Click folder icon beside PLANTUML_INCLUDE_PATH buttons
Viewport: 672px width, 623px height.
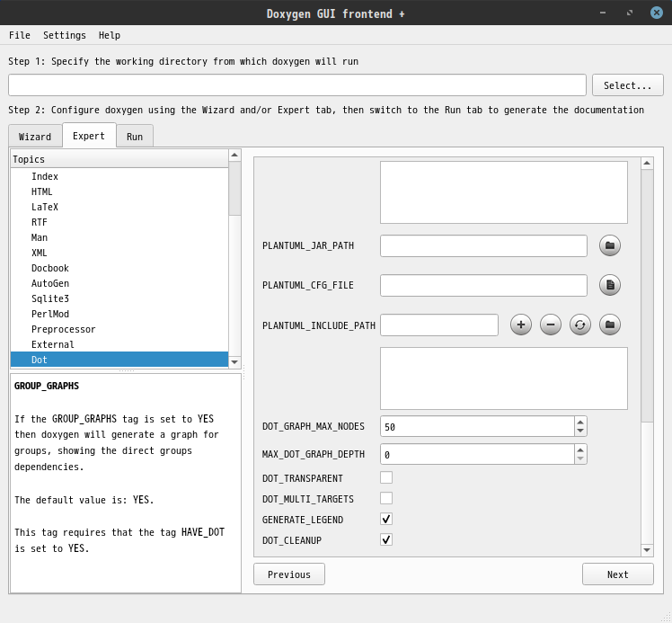(x=610, y=325)
